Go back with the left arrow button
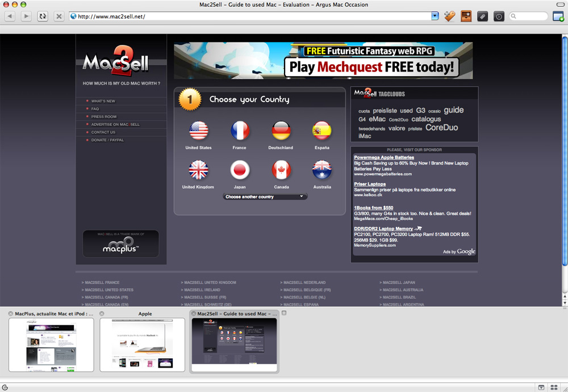Screen dimensions: 568x392 click(x=10, y=16)
